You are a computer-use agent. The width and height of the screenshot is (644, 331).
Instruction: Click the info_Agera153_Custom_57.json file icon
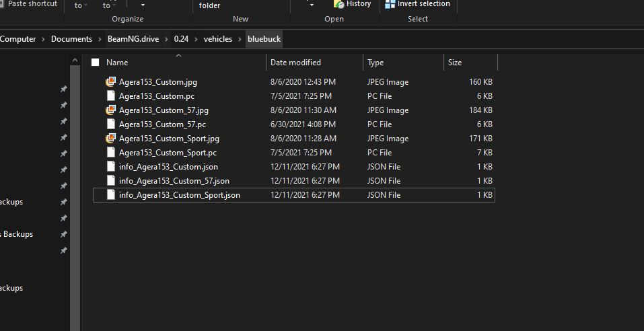[x=110, y=181]
